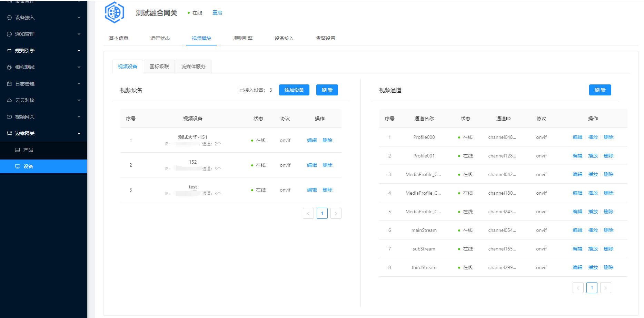Click the 日志管理 calendar icon
This screenshot has height=318, width=644.
click(9, 84)
